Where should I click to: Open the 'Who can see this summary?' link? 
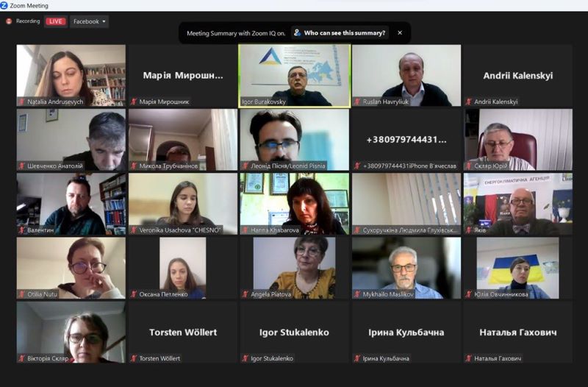[344, 33]
